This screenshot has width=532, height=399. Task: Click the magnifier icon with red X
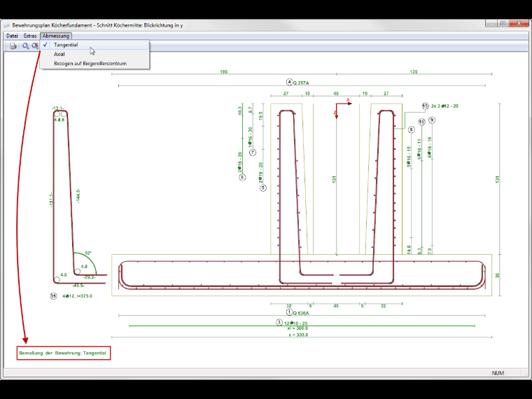click(x=35, y=46)
